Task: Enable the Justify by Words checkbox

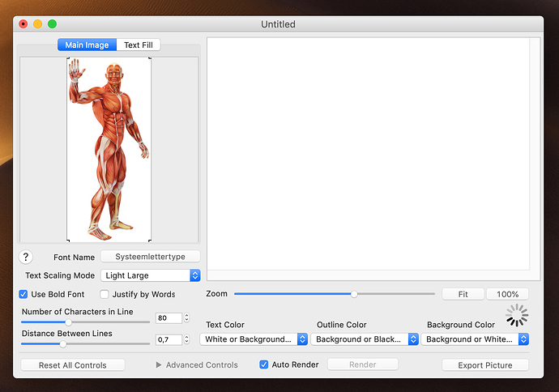Action: pos(105,294)
